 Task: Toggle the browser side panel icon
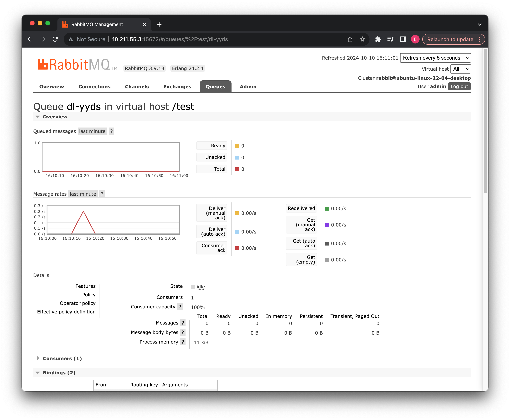coord(402,39)
